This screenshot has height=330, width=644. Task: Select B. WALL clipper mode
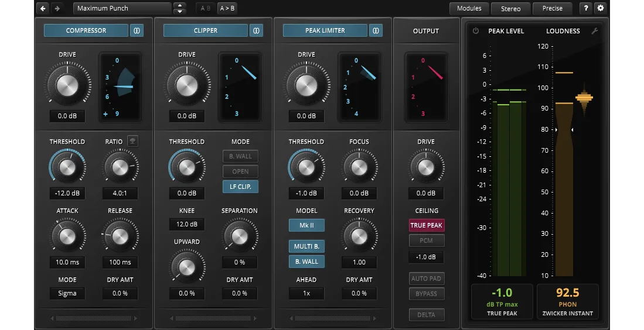coord(241,156)
